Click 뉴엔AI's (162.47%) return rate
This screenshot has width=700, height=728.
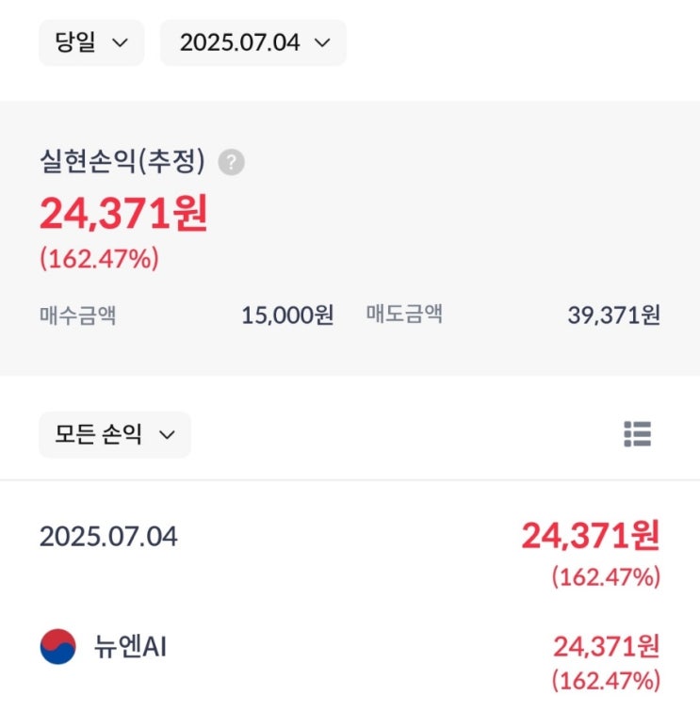[x=606, y=681]
